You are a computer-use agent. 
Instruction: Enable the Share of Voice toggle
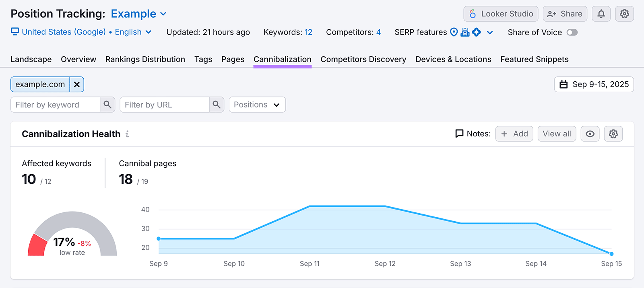click(572, 32)
